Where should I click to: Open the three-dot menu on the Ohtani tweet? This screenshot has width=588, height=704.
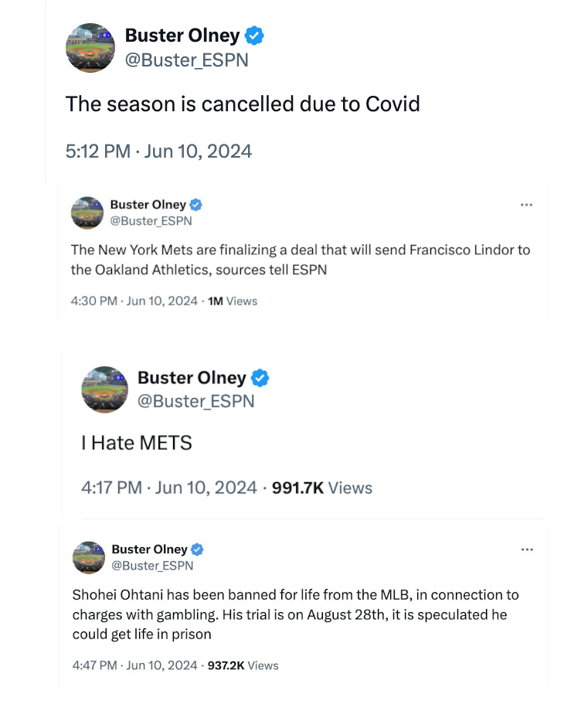[527, 549]
